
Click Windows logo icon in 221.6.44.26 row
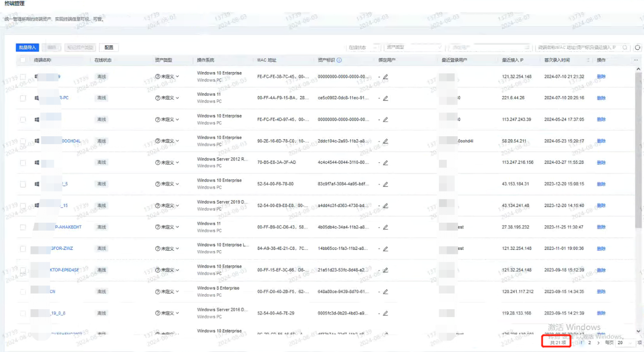coord(37,98)
